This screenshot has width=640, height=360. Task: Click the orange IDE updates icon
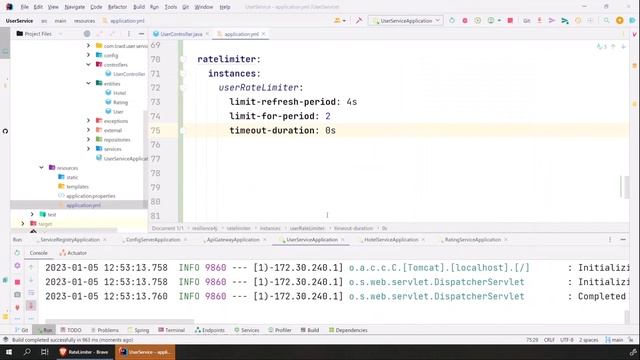coord(620,20)
